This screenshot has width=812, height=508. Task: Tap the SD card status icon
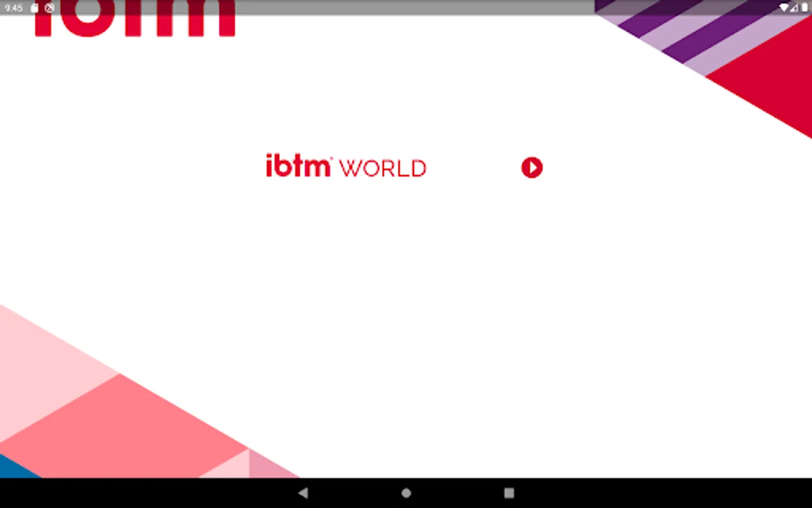34,8
